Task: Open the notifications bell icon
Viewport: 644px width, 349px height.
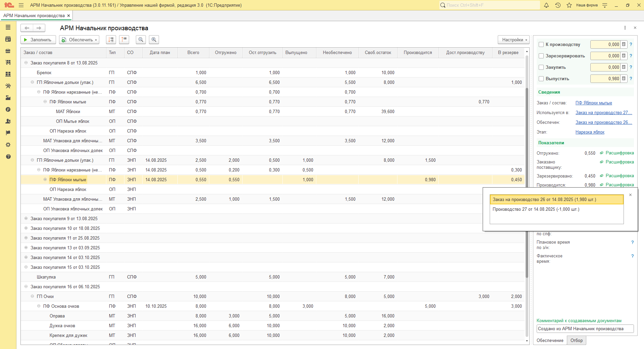Action: point(546,5)
